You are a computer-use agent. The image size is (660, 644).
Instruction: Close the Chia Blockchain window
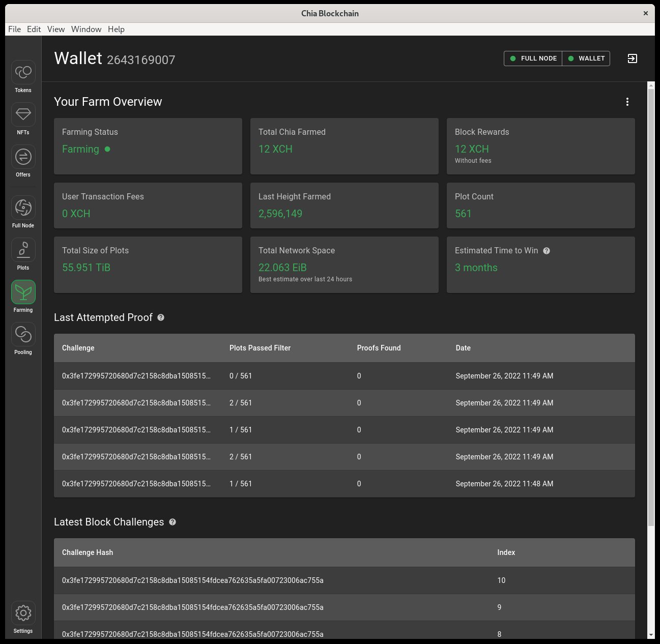point(645,13)
